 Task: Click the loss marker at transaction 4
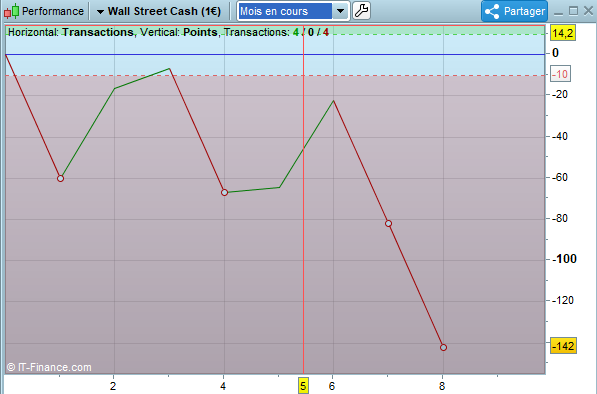[224, 193]
